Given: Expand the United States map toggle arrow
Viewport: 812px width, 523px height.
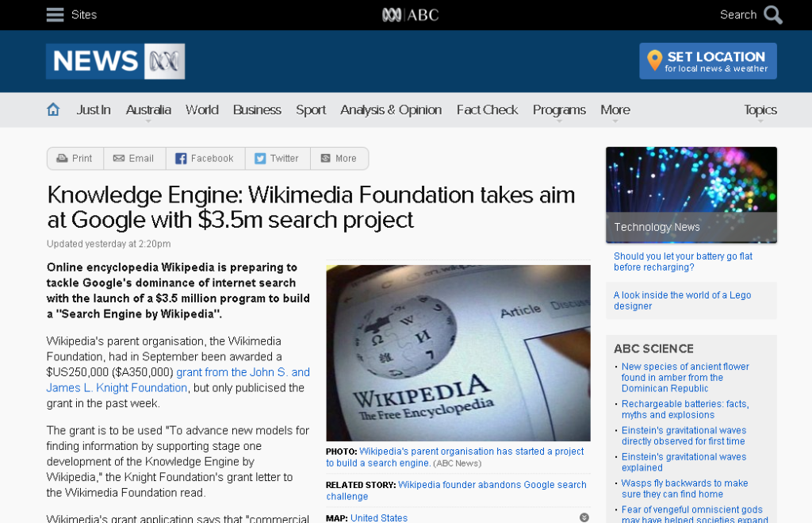Looking at the screenshot, I should coord(584,517).
